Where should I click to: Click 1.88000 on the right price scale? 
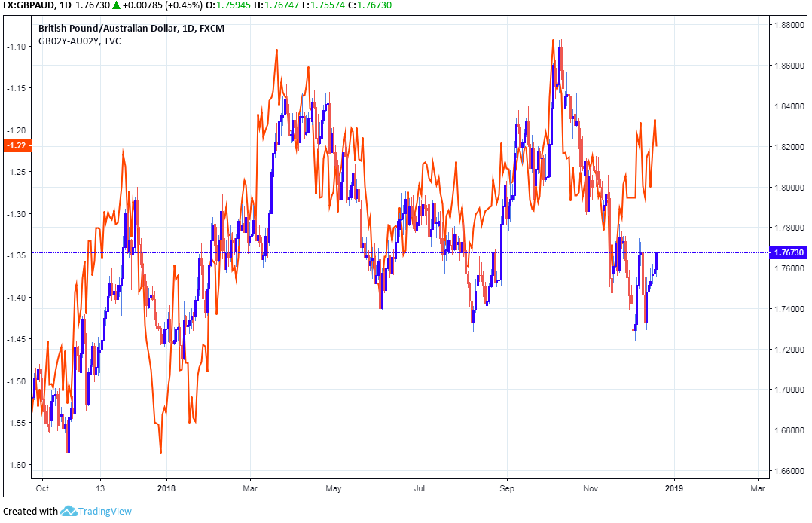click(x=789, y=25)
